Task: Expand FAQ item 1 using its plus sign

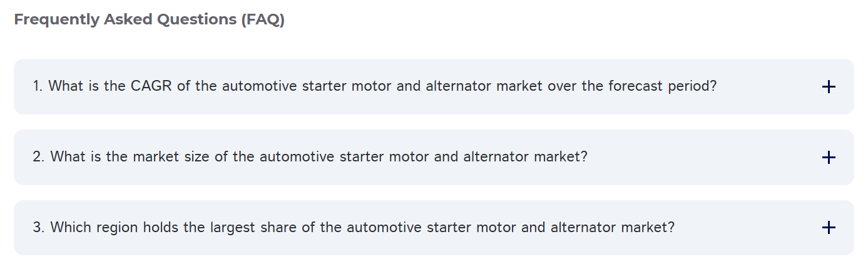Action: click(828, 87)
